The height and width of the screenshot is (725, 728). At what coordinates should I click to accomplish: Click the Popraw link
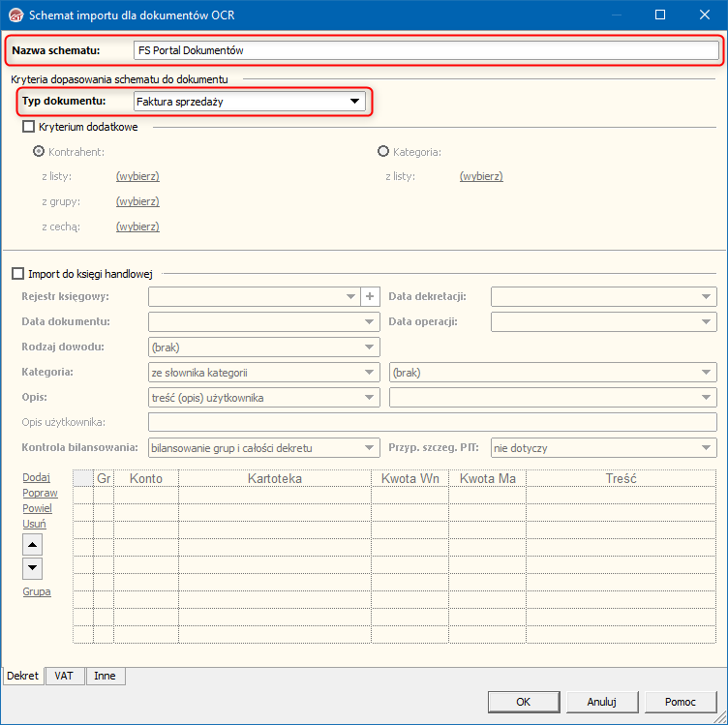point(40,493)
